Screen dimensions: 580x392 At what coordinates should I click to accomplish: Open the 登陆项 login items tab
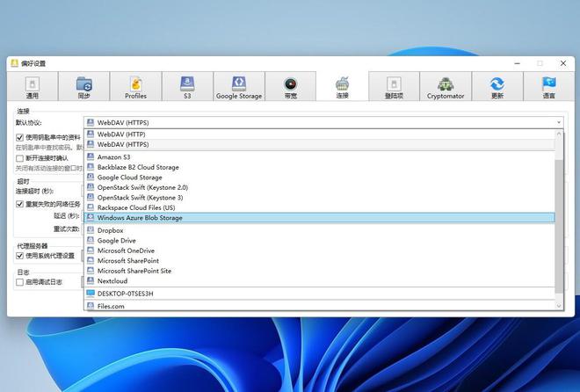(x=394, y=86)
